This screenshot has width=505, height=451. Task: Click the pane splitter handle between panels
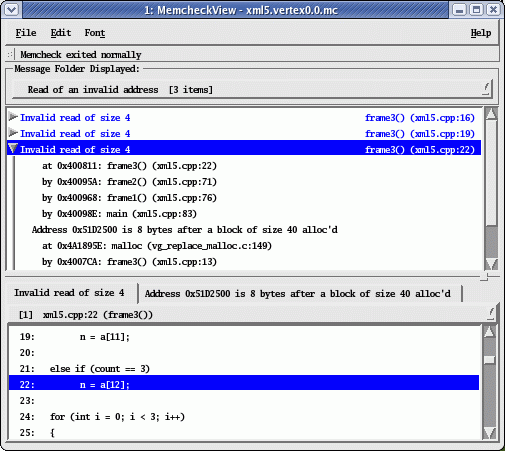coord(484,276)
